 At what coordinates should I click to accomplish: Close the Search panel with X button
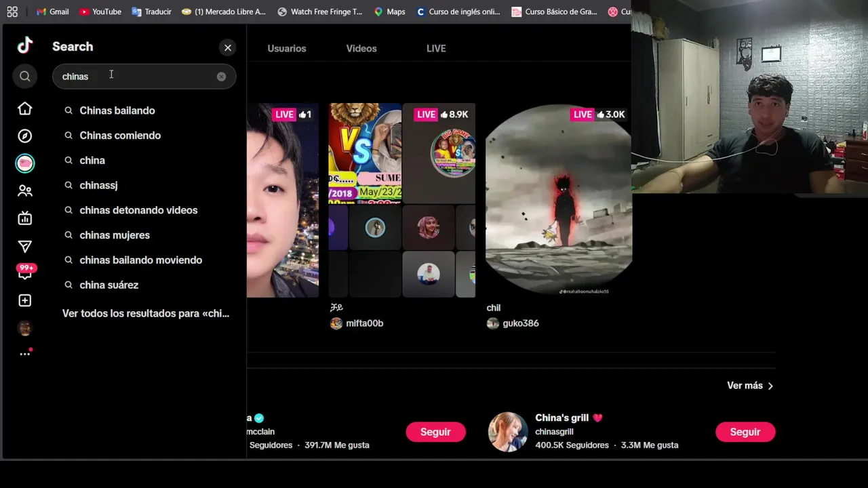(x=228, y=47)
